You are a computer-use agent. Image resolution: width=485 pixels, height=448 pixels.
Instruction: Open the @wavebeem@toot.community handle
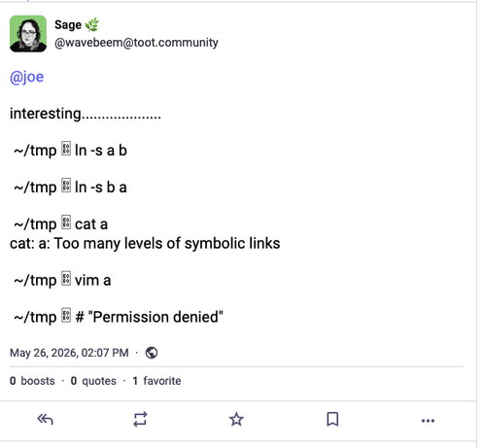[136, 43]
